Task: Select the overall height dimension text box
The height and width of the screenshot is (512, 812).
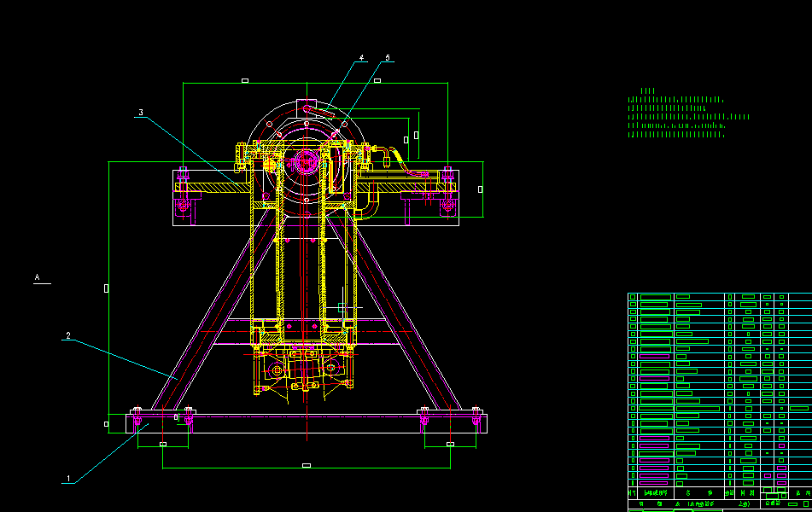Action: point(106,288)
